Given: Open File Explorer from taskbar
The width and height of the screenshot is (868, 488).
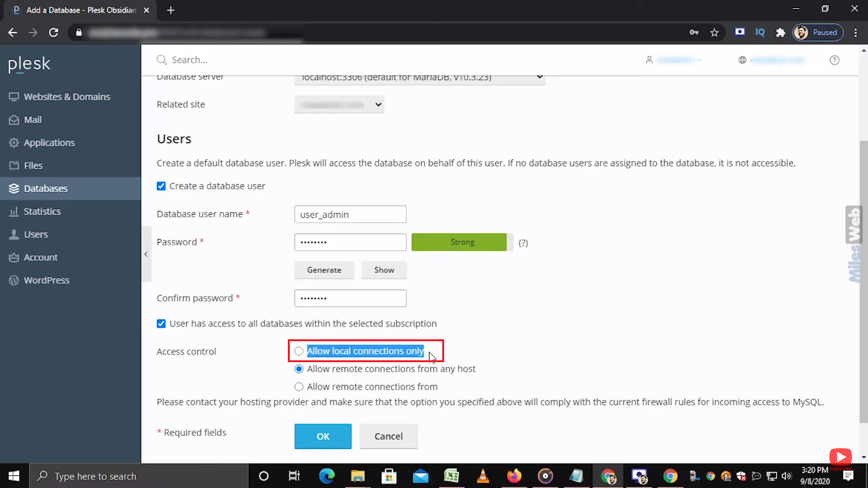Looking at the screenshot, I should pyautogui.click(x=358, y=476).
